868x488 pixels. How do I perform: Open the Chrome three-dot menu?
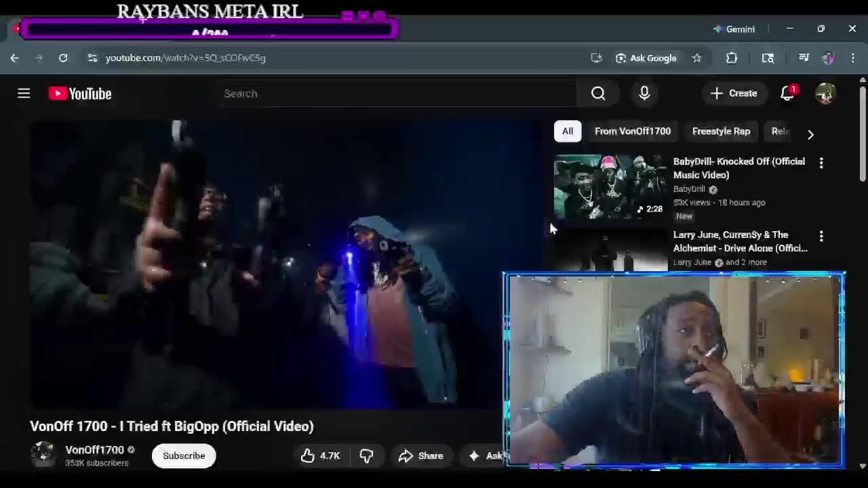[853, 58]
